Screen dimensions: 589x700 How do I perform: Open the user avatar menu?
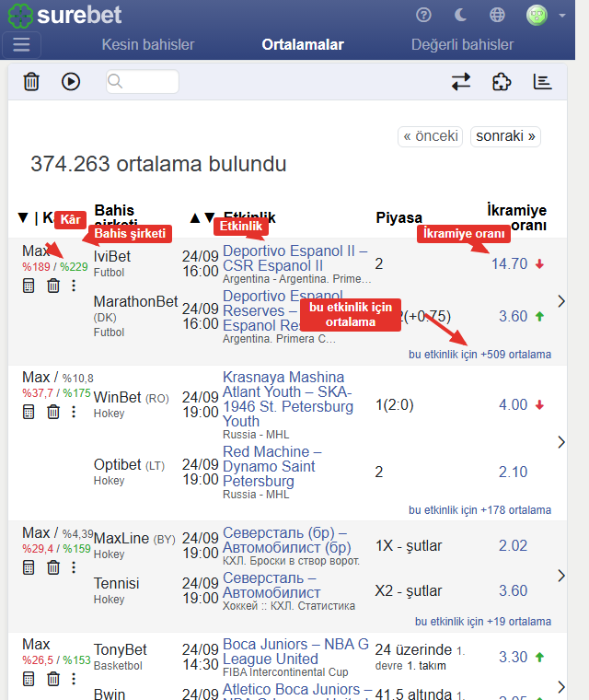point(537,15)
